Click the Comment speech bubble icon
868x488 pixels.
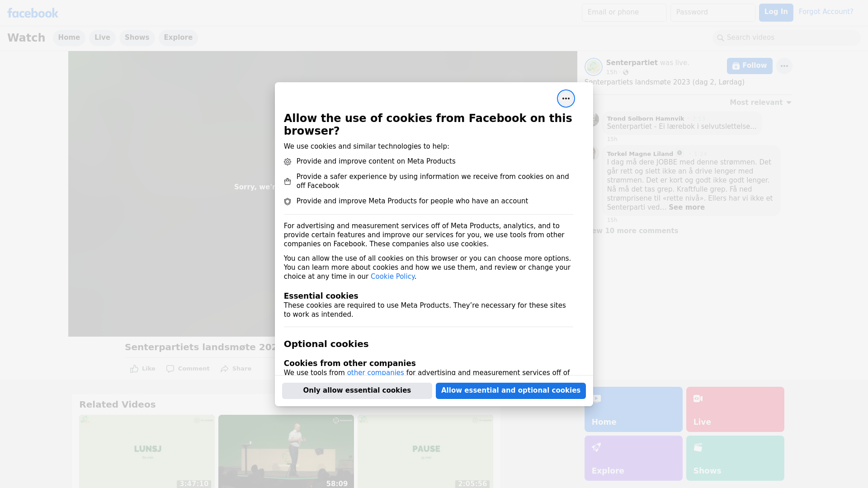pos(170,369)
